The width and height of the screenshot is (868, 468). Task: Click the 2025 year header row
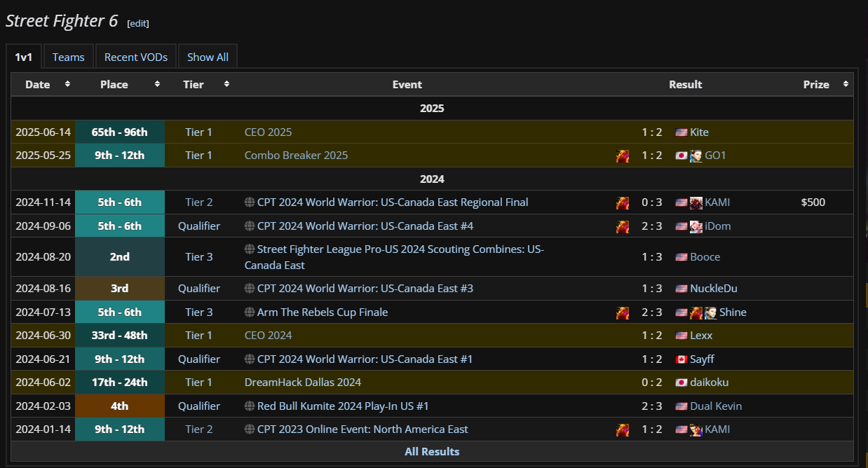click(432, 109)
